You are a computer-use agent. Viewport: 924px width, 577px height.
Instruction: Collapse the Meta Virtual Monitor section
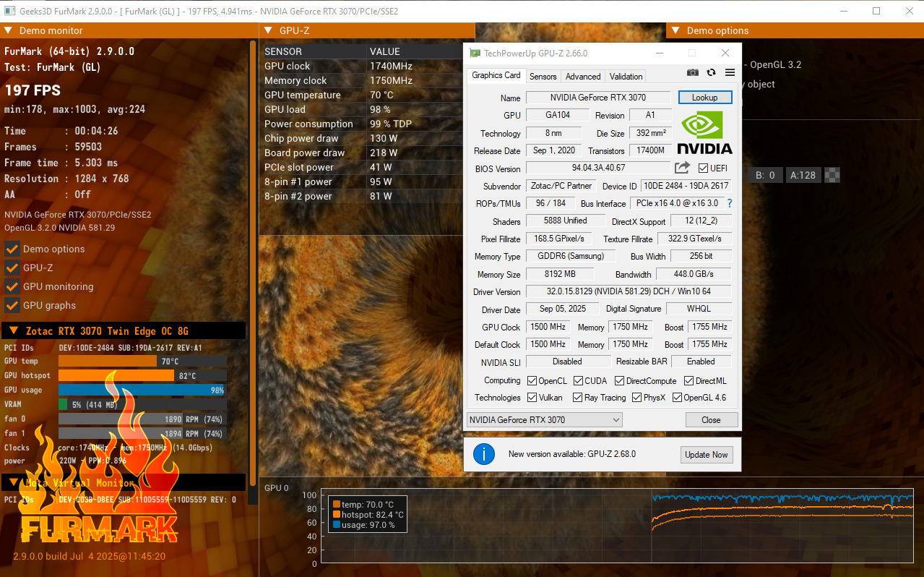pyautogui.click(x=14, y=482)
